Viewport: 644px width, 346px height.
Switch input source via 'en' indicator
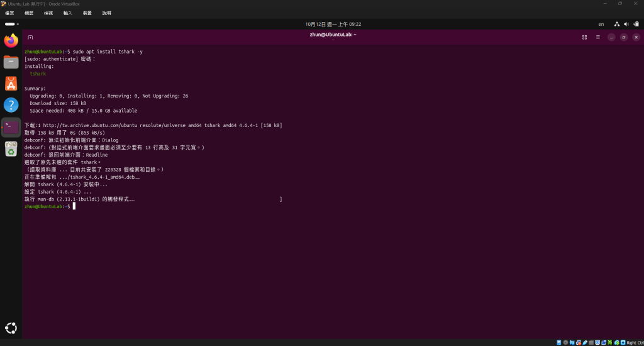pos(601,25)
